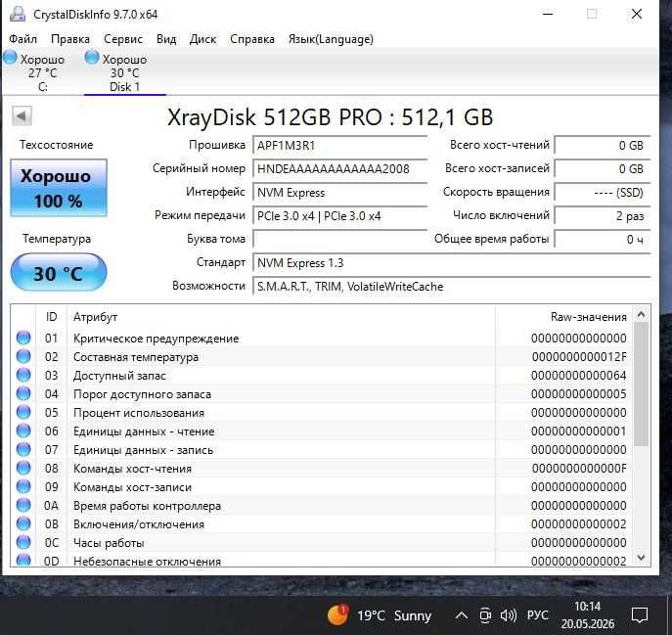Click status orb of Время работы контроллера row
This screenshot has width=672, height=635.
23,505
